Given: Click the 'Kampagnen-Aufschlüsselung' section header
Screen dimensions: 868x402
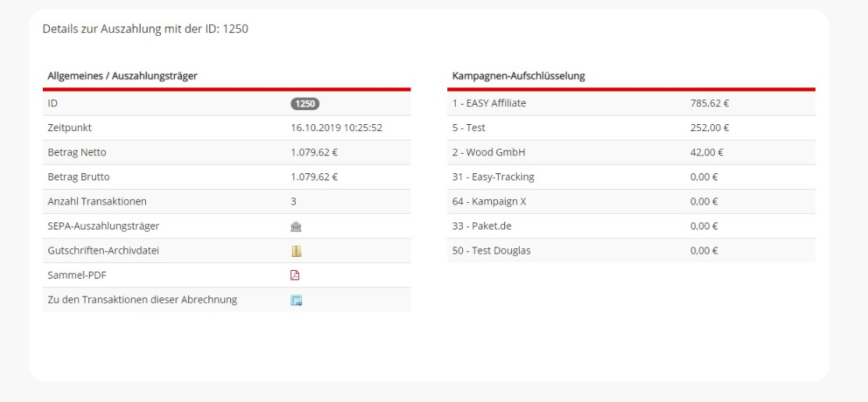Looking at the screenshot, I should (x=519, y=76).
